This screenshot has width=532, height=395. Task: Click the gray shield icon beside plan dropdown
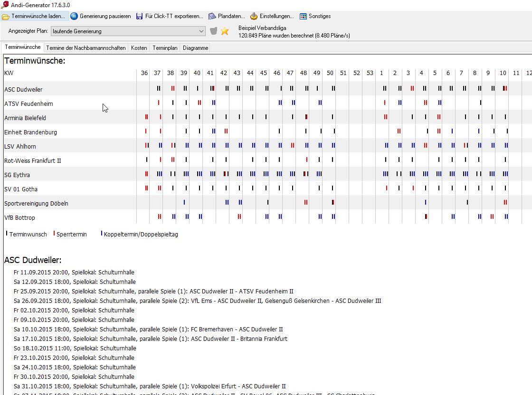214,31
